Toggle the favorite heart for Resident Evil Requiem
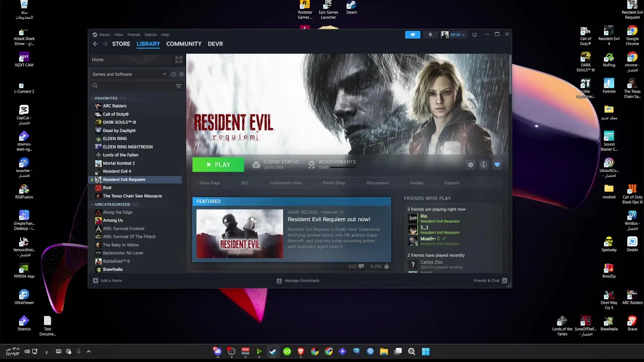The width and height of the screenshot is (644, 362). point(497,165)
